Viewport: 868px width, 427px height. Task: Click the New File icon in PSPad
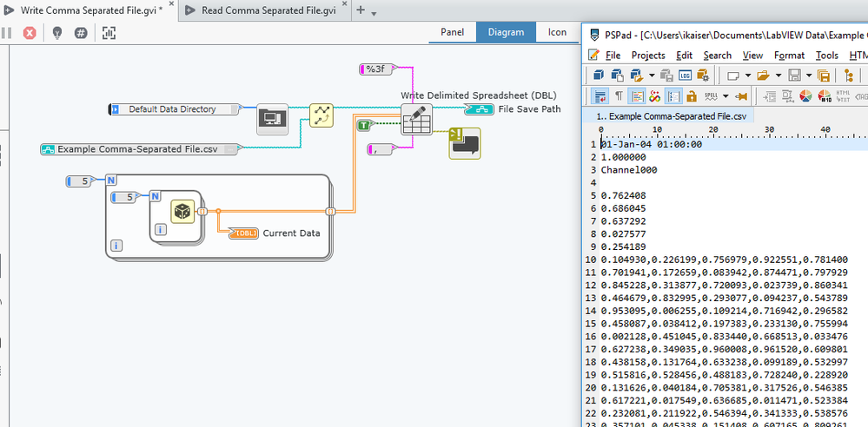[x=733, y=75]
